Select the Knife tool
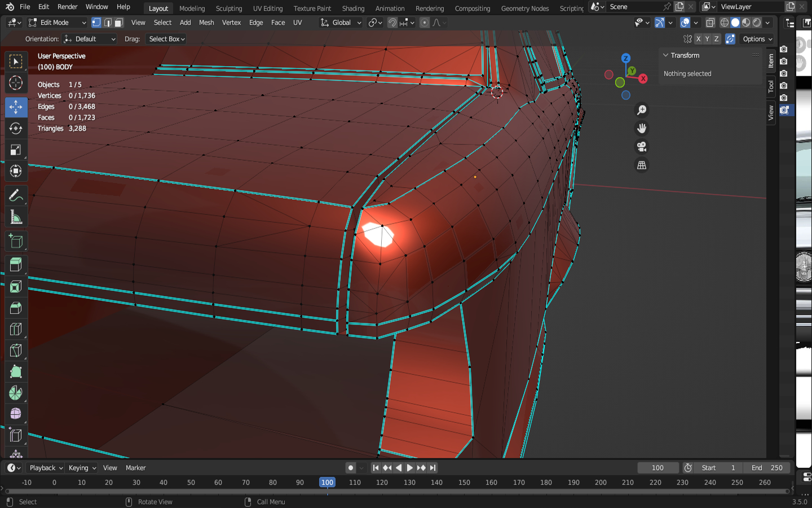This screenshot has height=508, width=812. [x=16, y=351]
